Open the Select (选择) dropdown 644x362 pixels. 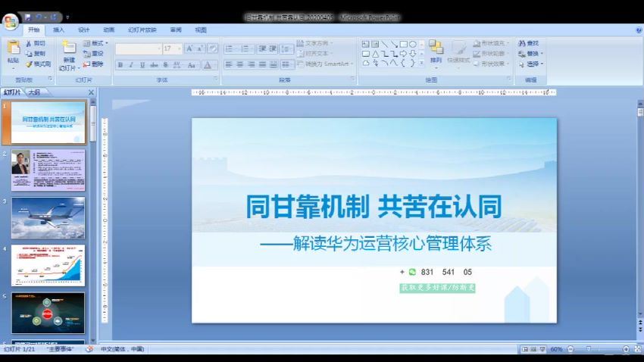530,64
